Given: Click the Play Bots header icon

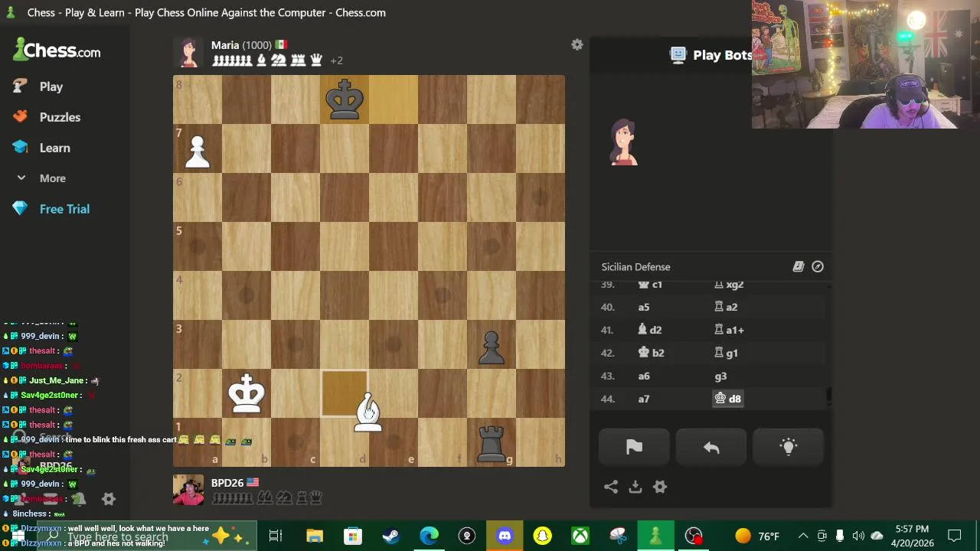Looking at the screenshot, I should tap(678, 54).
